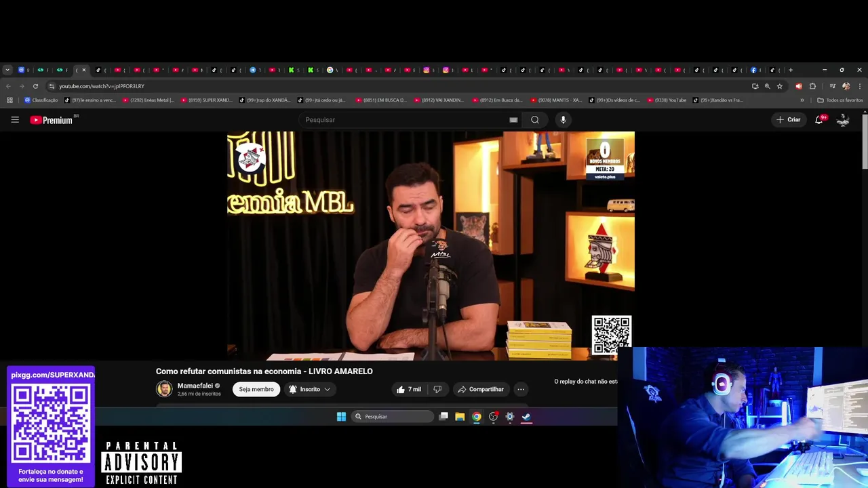
Task: Open the MANTIS - XA bookmark
Action: pyautogui.click(x=556, y=100)
